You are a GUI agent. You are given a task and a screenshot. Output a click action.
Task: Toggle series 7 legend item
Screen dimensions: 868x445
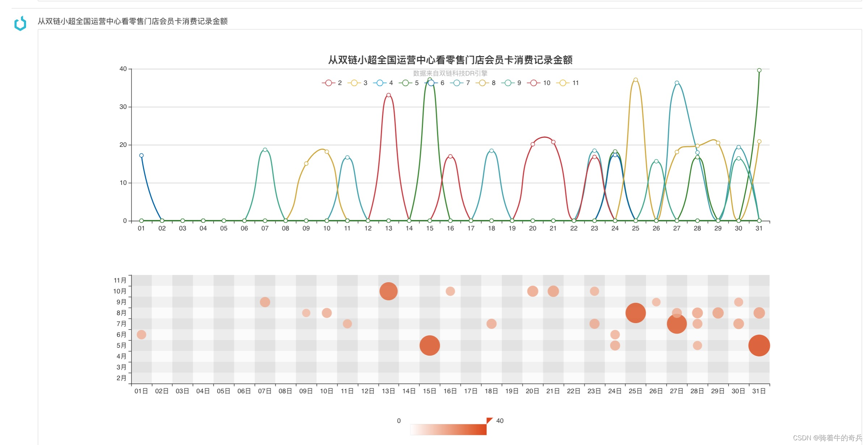click(457, 83)
